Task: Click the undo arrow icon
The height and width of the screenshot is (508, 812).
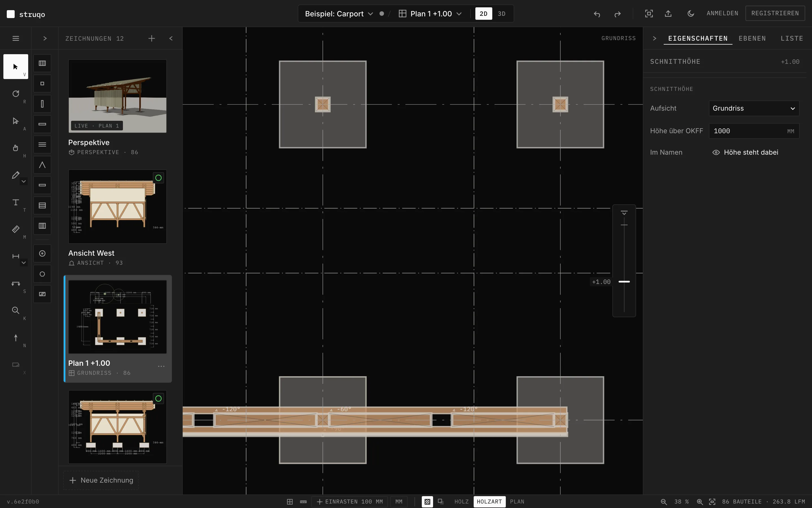Action: coord(597,14)
